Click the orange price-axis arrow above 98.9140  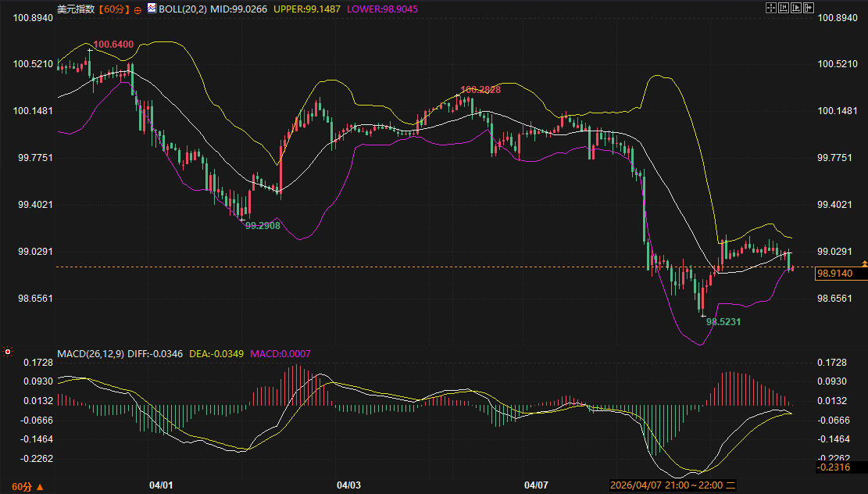[863, 263]
